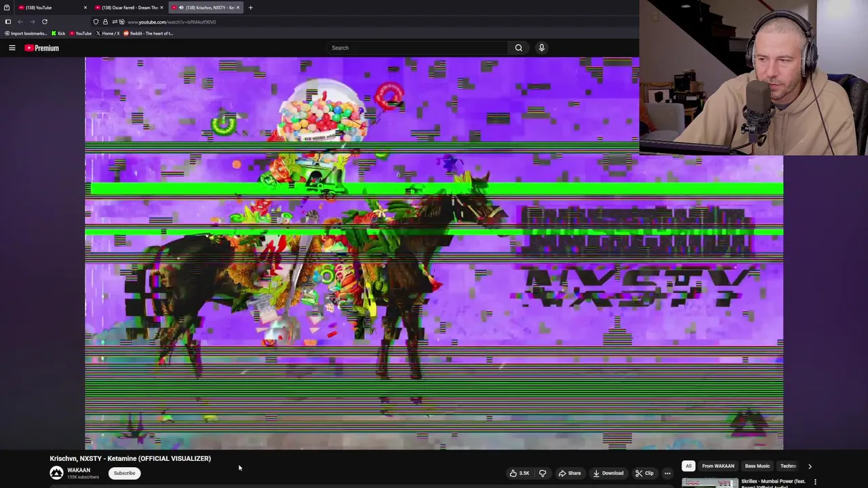Dislike the video with thumbs-down
Screen dimensions: 868x488
542,473
